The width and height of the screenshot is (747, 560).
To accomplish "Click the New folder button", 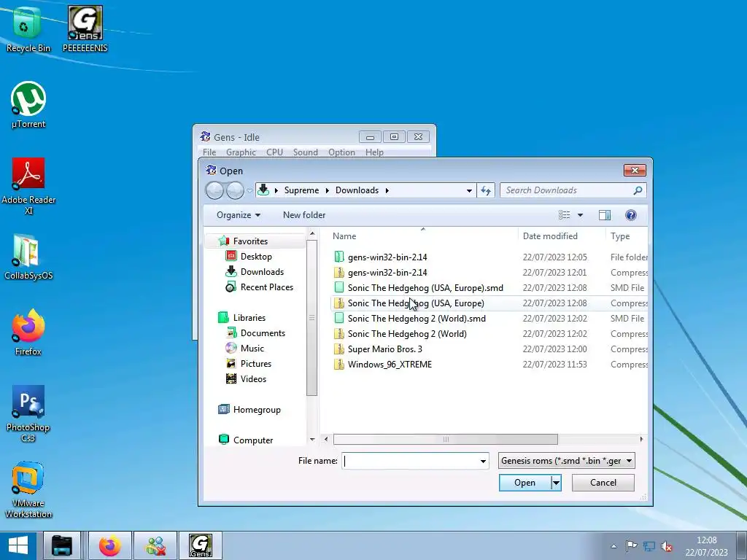I will pyautogui.click(x=304, y=215).
